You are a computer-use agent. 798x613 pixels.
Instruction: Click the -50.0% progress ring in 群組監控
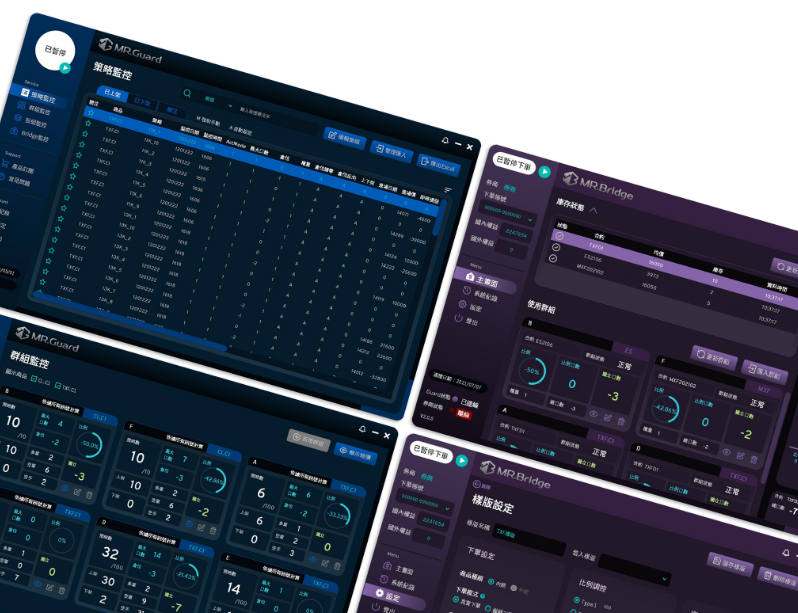(x=90, y=444)
